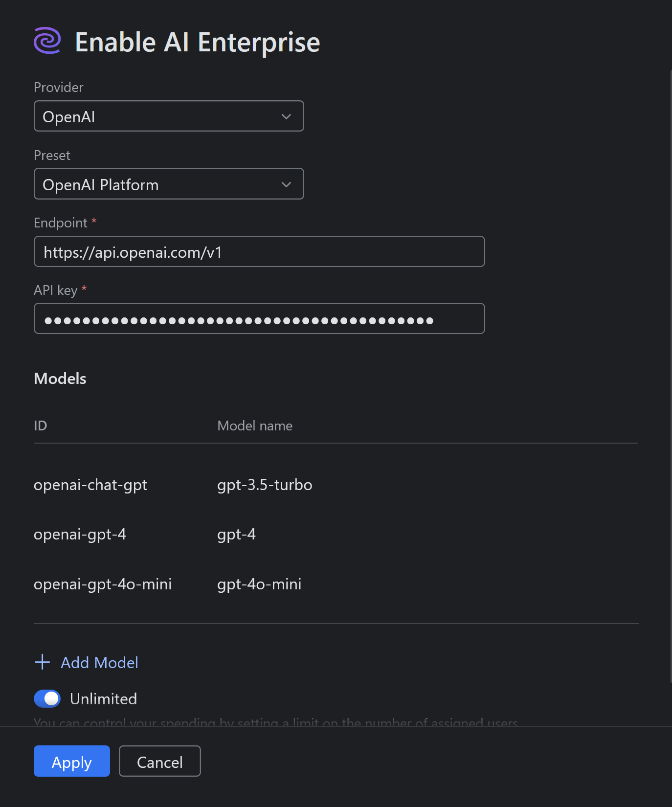This screenshot has height=807, width=672.
Task: Click the plus icon beside Add Model
Action: (x=42, y=662)
